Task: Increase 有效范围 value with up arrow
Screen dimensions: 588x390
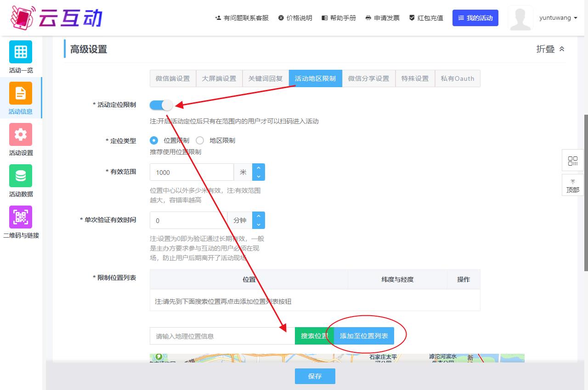Action: click(x=259, y=168)
